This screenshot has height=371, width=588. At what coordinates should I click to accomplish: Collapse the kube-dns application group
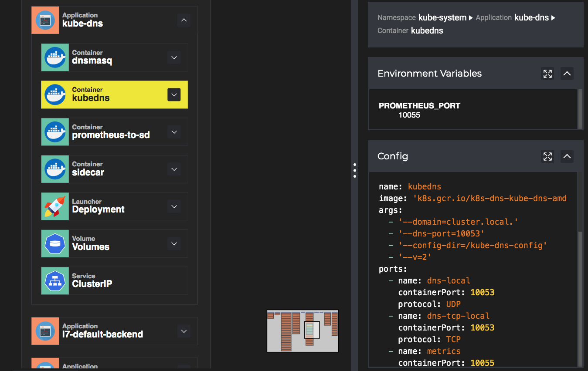pyautogui.click(x=184, y=20)
